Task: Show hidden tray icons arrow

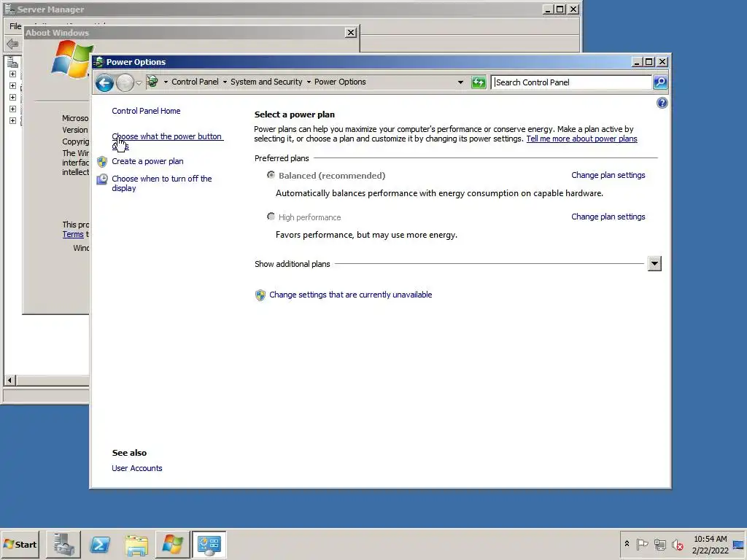Action: tap(627, 543)
